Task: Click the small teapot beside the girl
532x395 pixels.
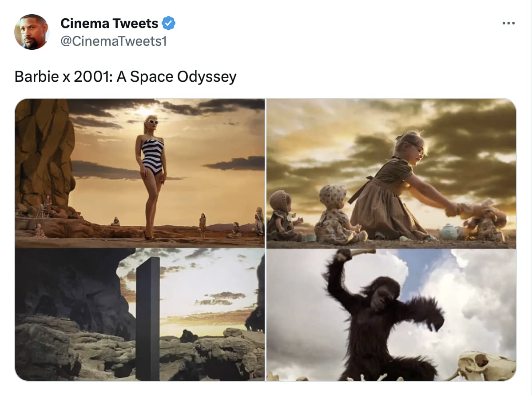Action: coord(450,231)
